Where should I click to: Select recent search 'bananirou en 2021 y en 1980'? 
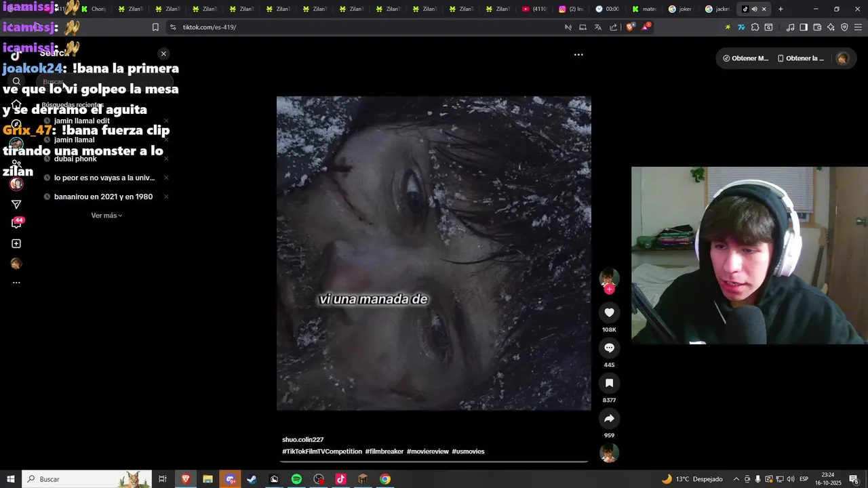103,197
